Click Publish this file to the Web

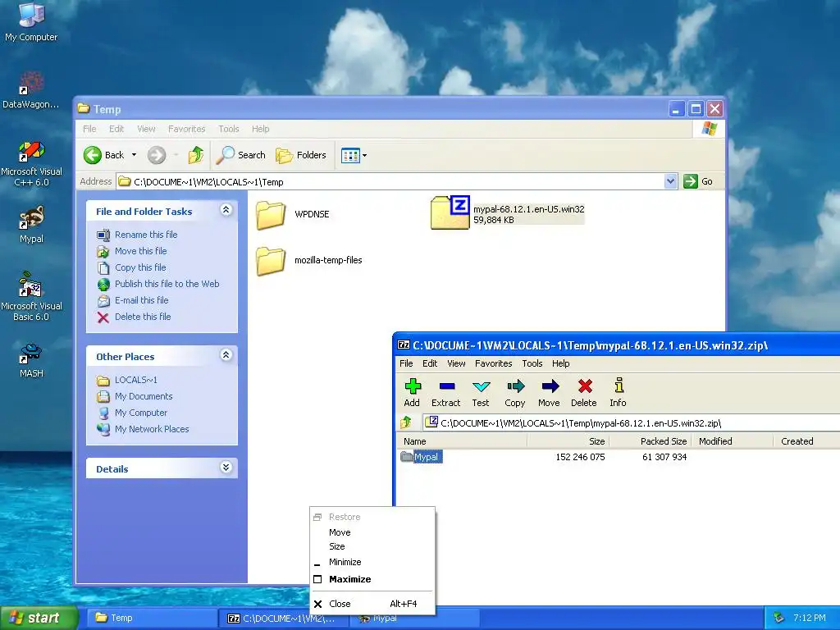click(x=167, y=284)
